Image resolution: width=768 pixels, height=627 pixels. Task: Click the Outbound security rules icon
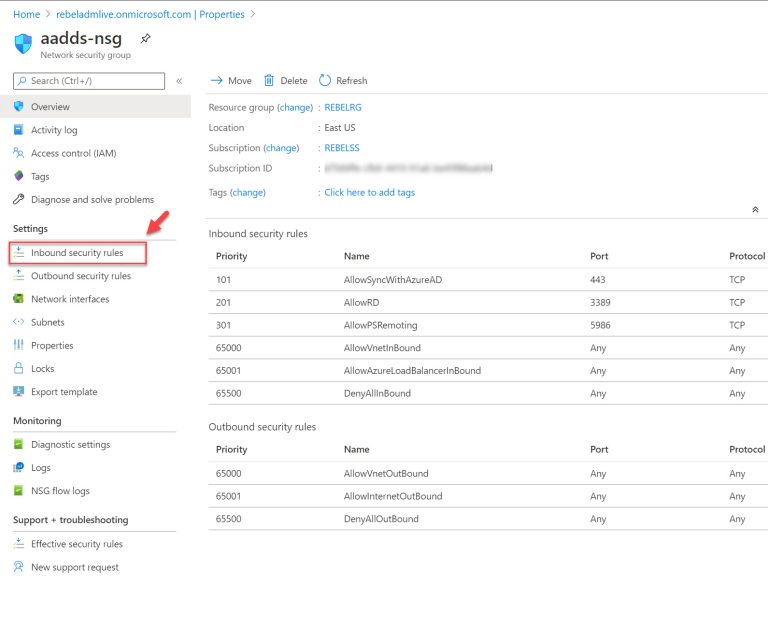[x=19, y=275]
